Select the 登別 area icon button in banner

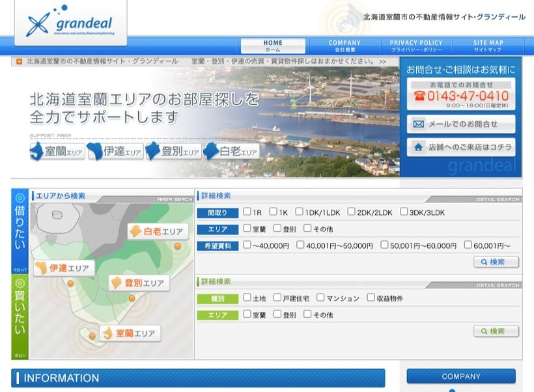point(173,152)
